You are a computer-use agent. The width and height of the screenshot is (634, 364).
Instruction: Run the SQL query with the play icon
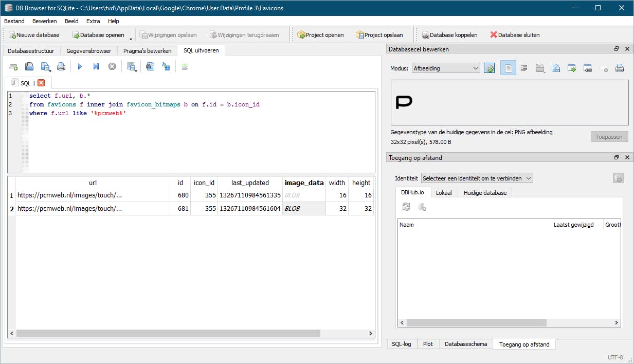tap(80, 67)
